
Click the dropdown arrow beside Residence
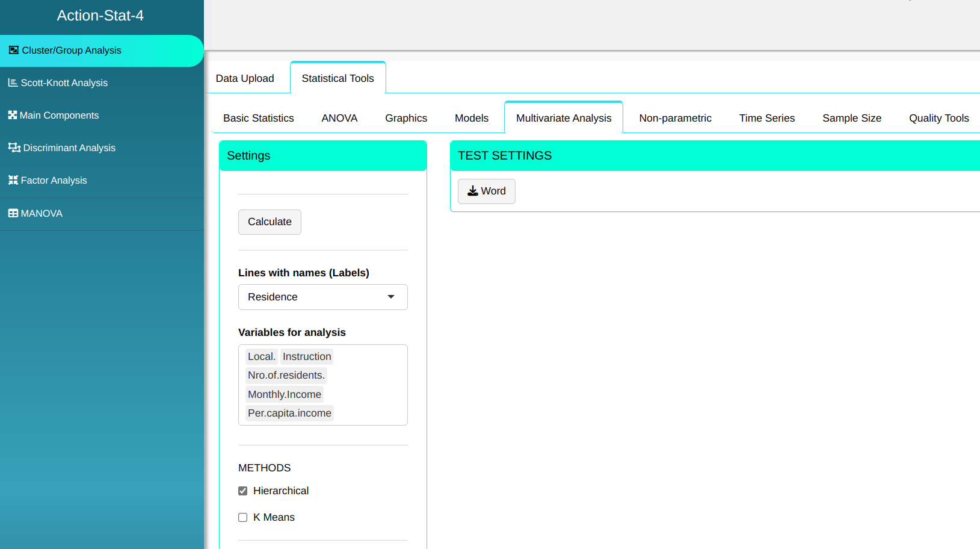pos(391,297)
